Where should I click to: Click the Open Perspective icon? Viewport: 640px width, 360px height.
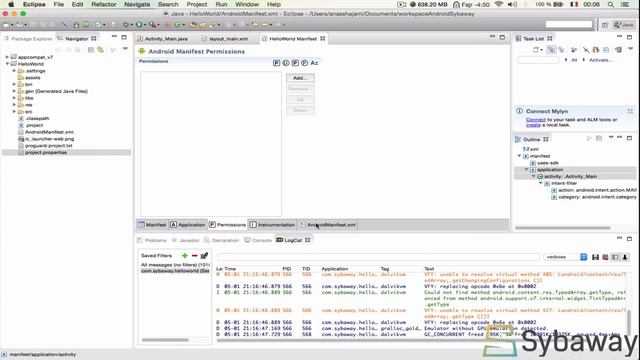pos(605,25)
